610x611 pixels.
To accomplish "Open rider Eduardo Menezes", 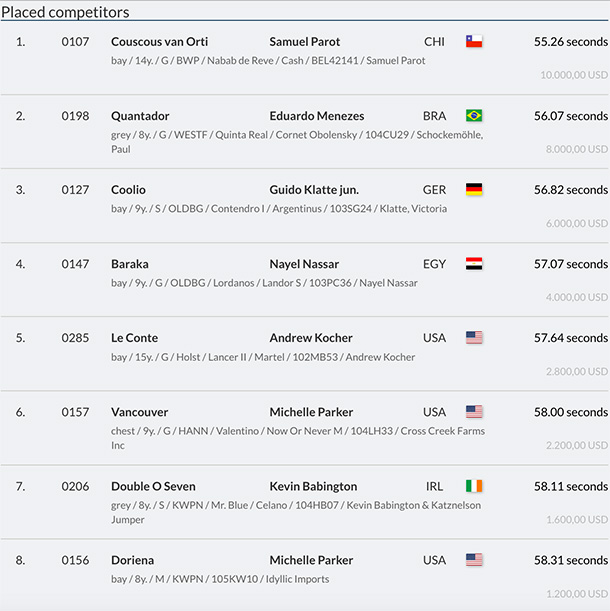I will coord(316,116).
